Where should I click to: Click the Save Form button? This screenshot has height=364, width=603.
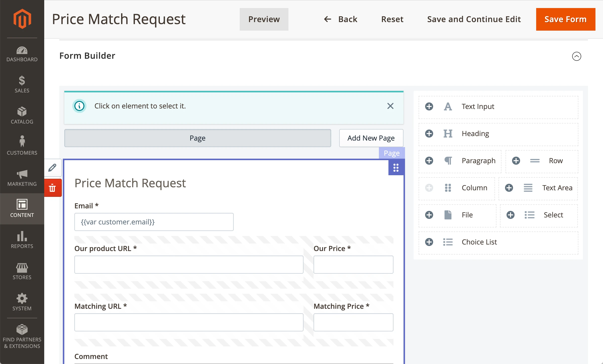point(566,19)
